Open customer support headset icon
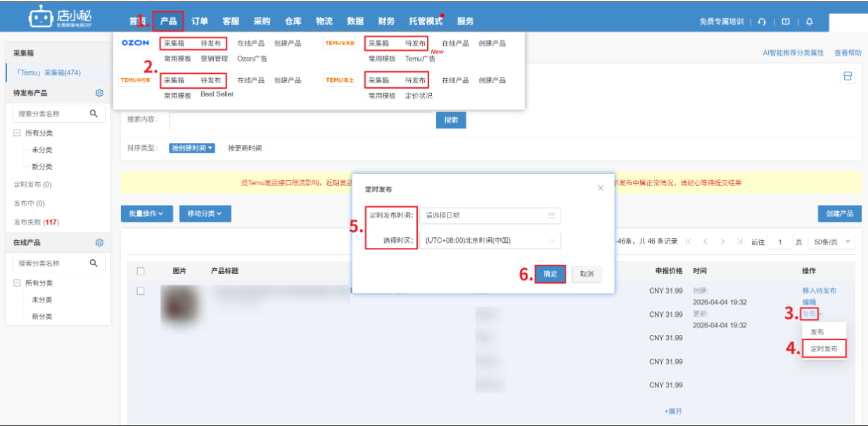 tap(762, 22)
